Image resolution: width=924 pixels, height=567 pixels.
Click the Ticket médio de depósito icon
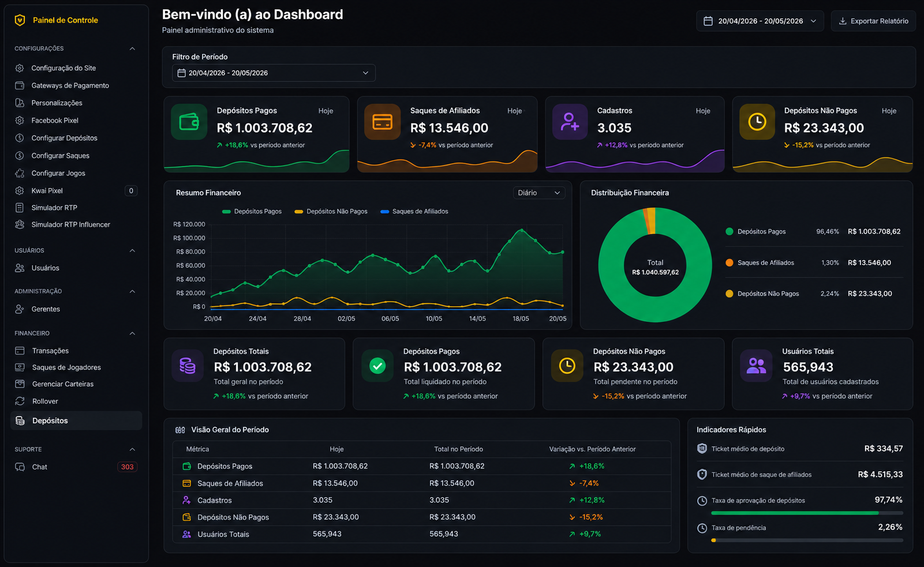click(702, 449)
